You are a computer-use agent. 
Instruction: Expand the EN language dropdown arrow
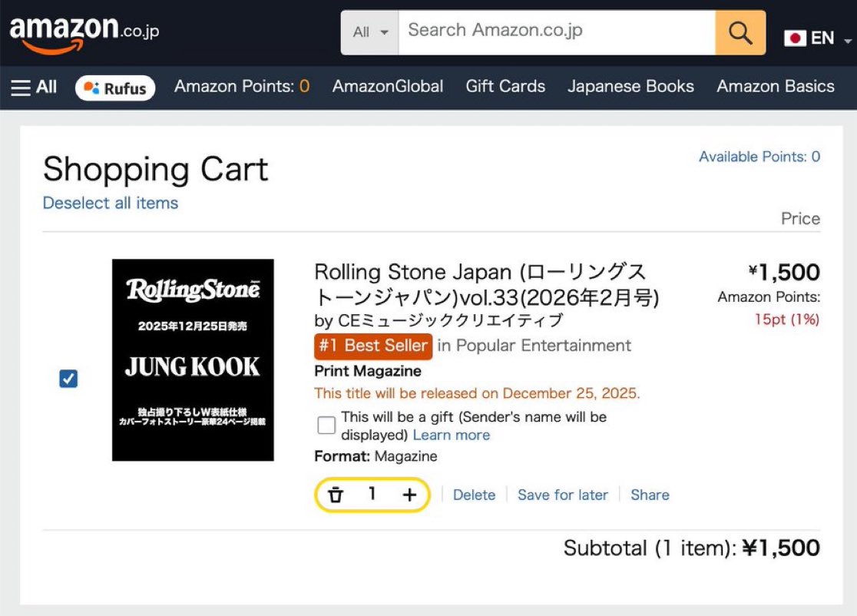pos(847,41)
